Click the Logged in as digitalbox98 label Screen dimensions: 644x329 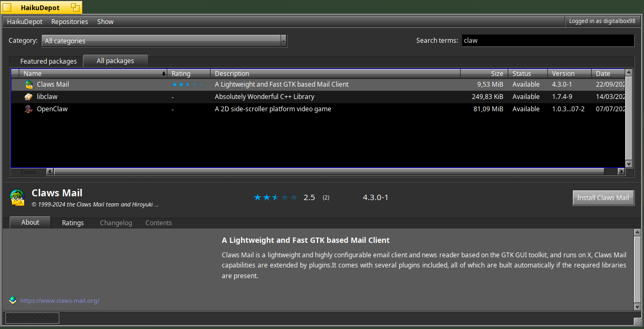tap(602, 21)
